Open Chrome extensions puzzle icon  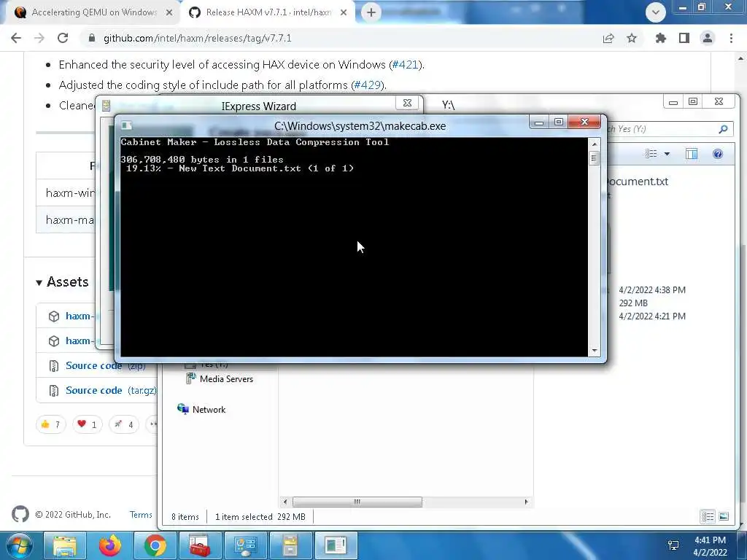tap(660, 38)
